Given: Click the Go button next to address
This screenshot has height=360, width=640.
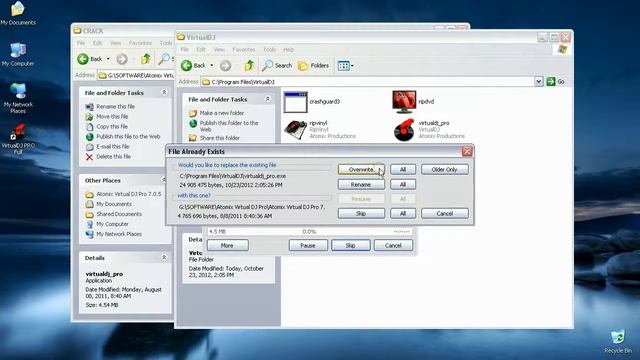Looking at the screenshot, I should click(x=556, y=82).
